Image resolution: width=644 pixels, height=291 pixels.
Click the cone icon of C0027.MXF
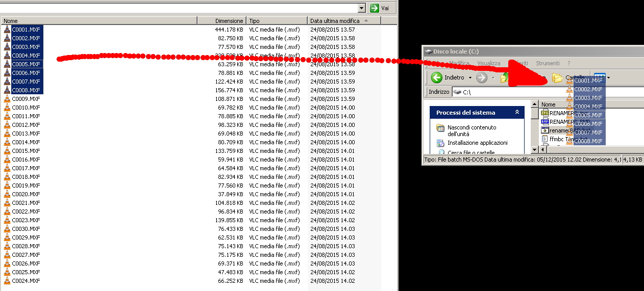(7, 255)
